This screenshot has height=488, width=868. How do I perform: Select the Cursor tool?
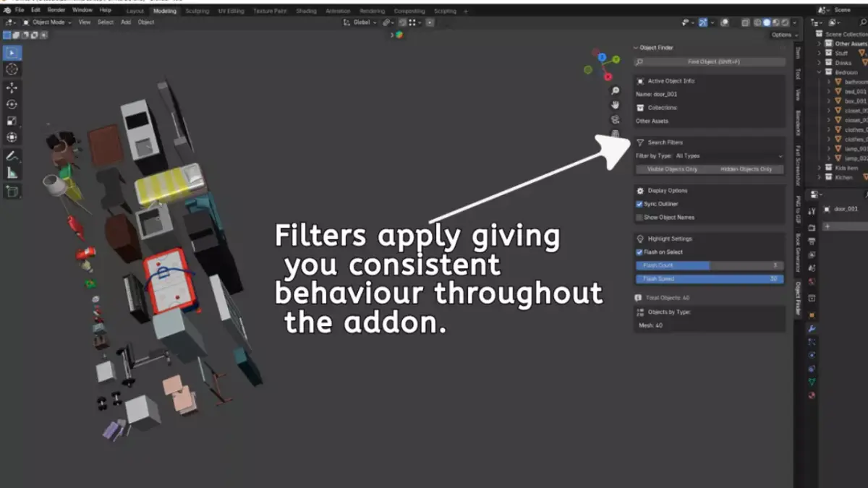12,69
